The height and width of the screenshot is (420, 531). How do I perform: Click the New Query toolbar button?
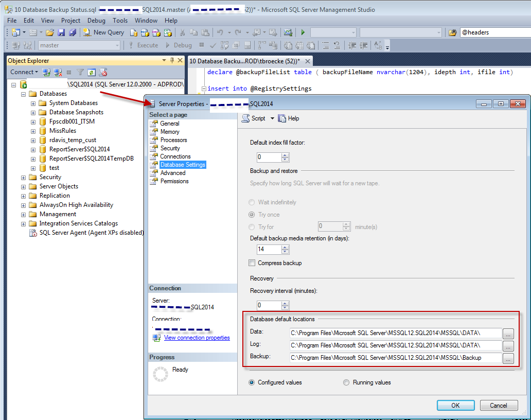[103, 32]
